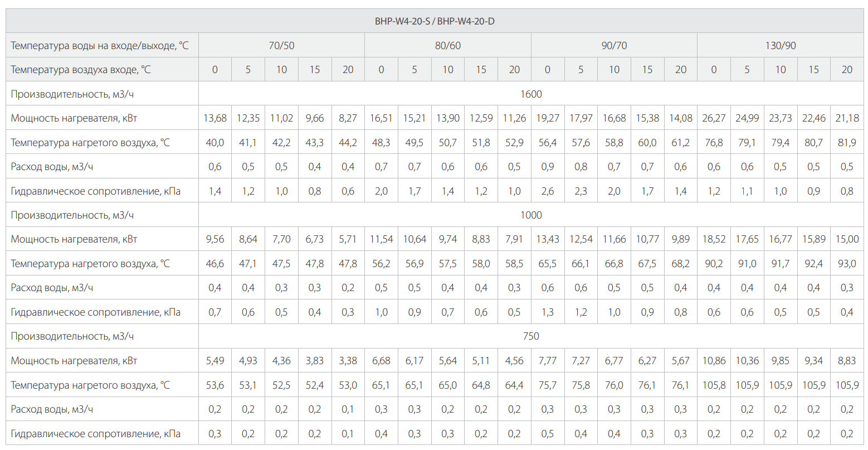Click the 'Температура воды на входе/выходе' row label
The width and height of the screenshot is (868, 450).
click(x=100, y=45)
